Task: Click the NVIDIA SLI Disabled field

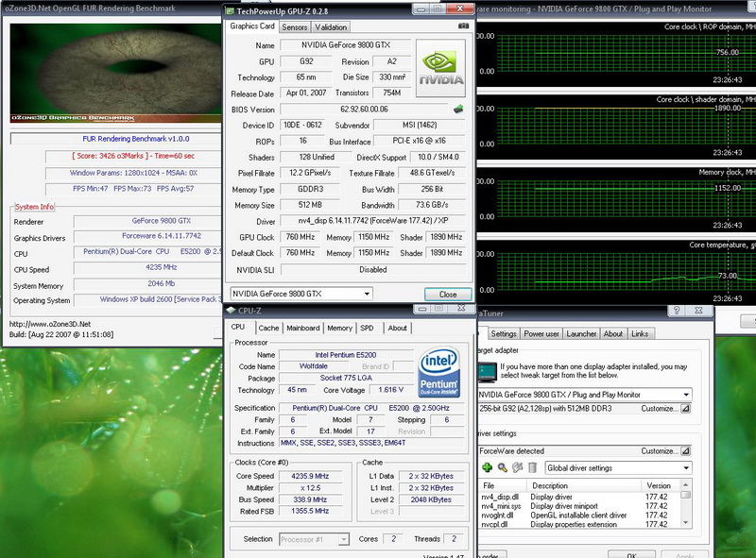Action: pyautogui.click(x=372, y=270)
